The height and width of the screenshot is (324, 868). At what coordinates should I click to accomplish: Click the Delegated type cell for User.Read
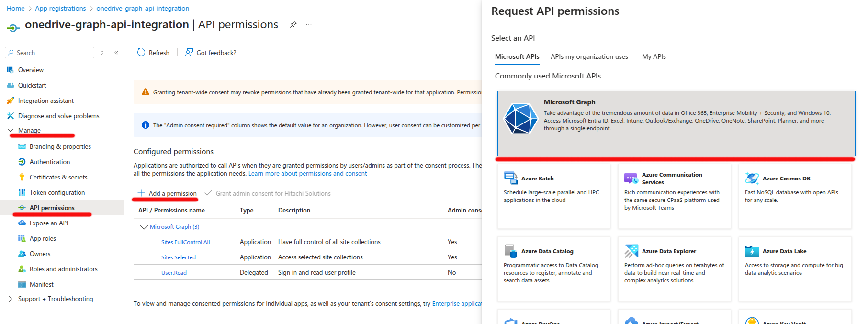click(254, 272)
